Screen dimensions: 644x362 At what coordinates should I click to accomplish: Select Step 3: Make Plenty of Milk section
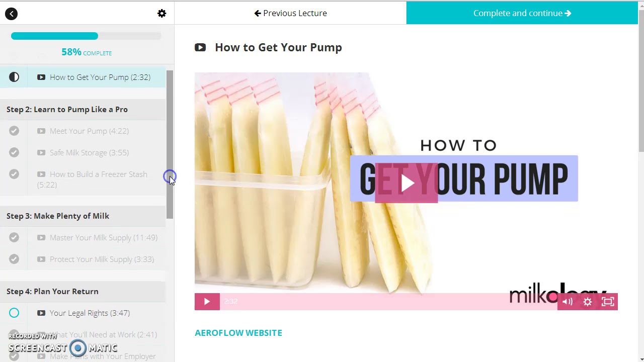click(58, 216)
